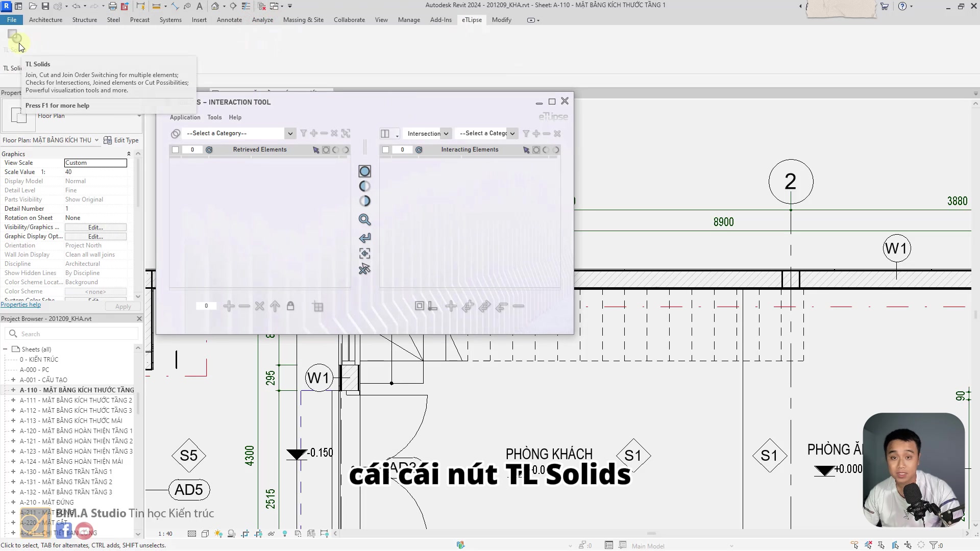Click the pointer select icon in Retrieved Elements header

[316, 149]
